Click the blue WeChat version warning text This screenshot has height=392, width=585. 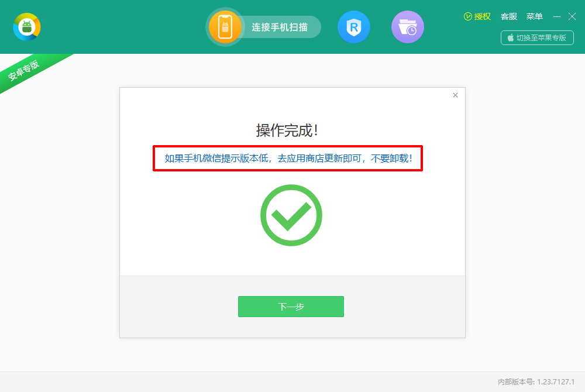pos(288,159)
